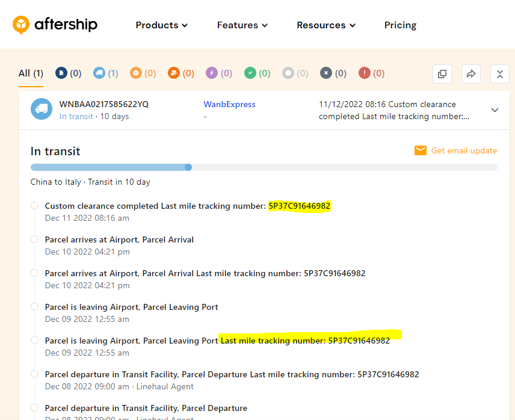Filter by purple lightning bolt status icon
This screenshot has height=420, width=515.
point(212,73)
